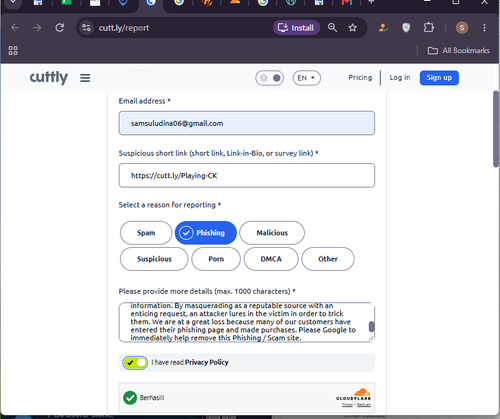The width and height of the screenshot is (500, 419).
Task: Click the Cloudflare logo
Action: [x=354, y=394]
